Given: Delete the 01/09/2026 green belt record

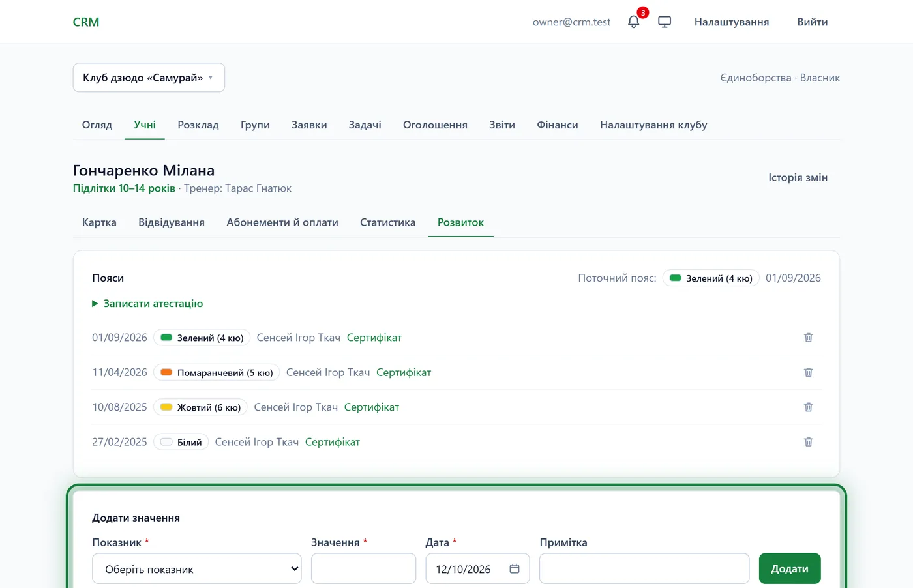Looking at the screenshot, I should coord(808,338).
